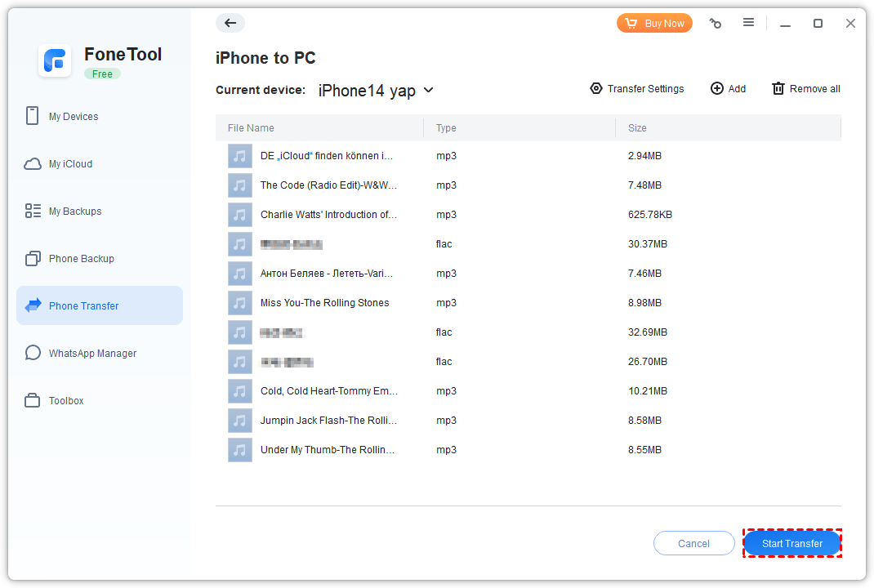Open the hamburger menu icon
Image resolution: width=874 pixels, height=588 pixels.
(748, 23)
